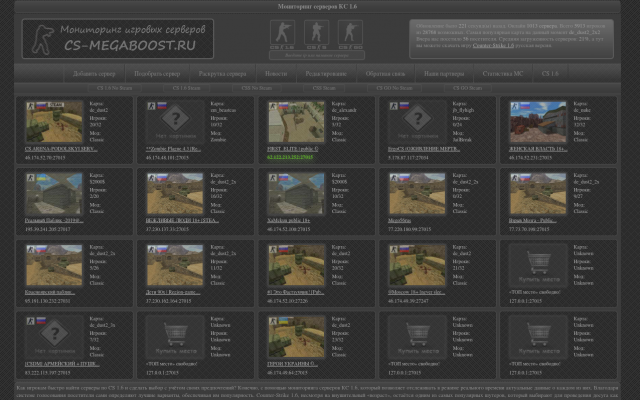Open the [CSDM] АРМЕЙСКИЙ server link

coord(62,364)
